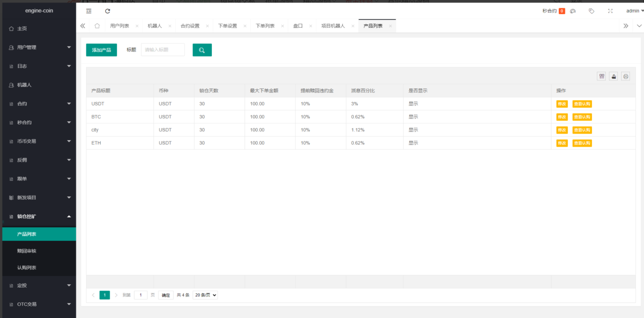Viewport: 644px width, 318px height.
Task: Expand the 用户管理 sidebar menu
Action: click(x=39, y=47)
